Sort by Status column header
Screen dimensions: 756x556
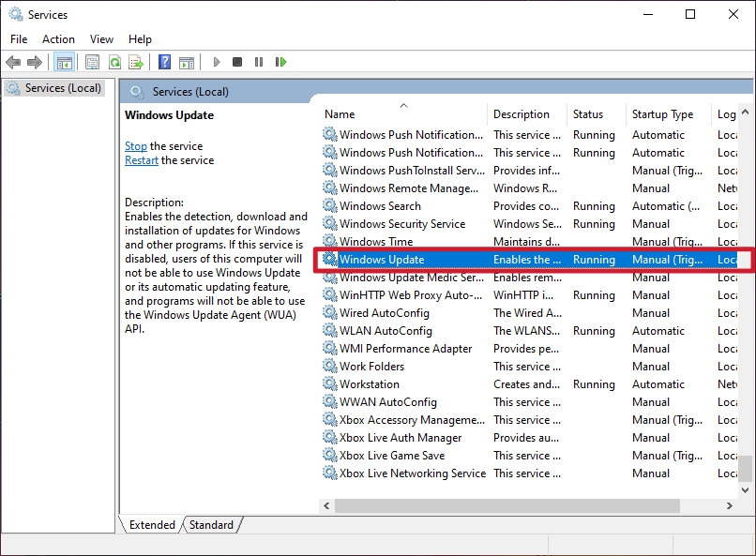coord(596,114)
